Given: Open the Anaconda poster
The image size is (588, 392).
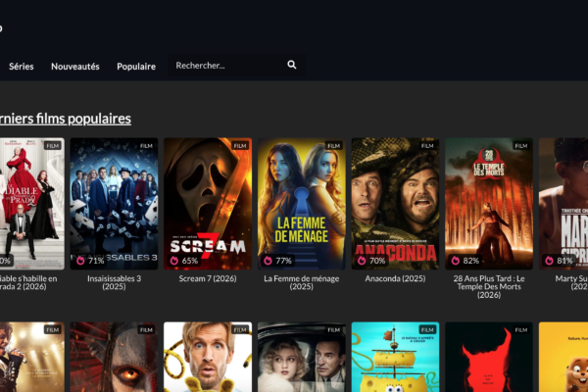Looking at the screenshot, I should point(395,204).
